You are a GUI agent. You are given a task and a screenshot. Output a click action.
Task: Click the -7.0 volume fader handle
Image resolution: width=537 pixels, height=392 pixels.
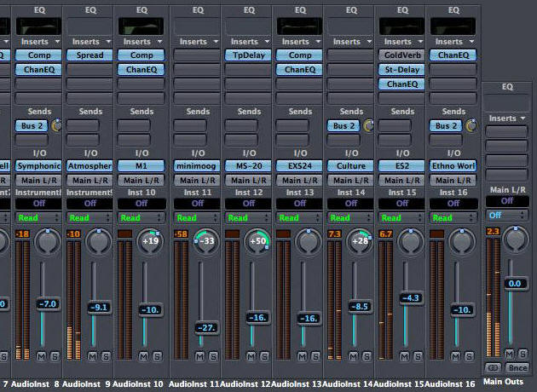(x=48, y=304)
